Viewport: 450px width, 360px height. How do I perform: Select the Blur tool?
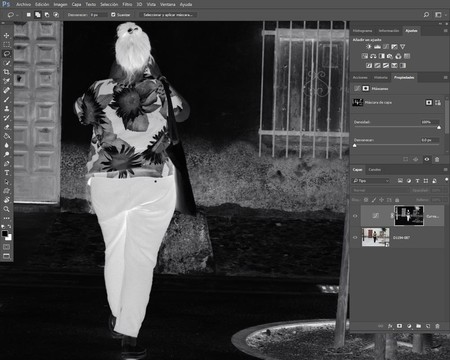[6, 145]
